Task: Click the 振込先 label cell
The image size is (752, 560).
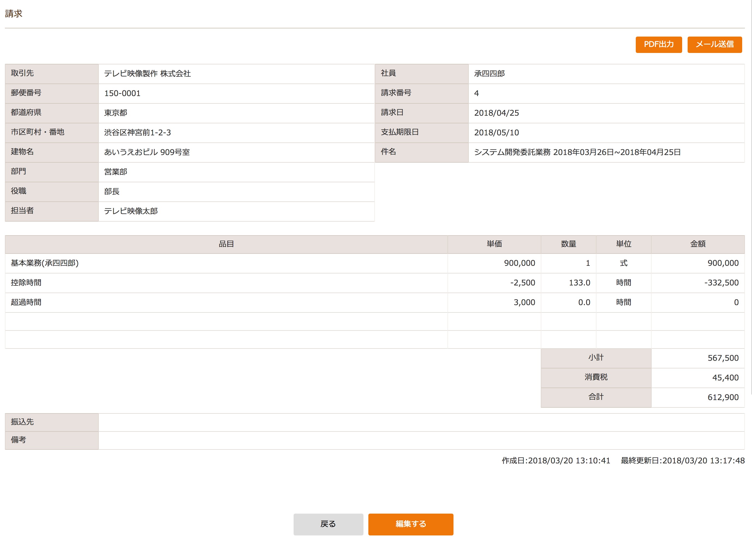Action: [52, 422]
